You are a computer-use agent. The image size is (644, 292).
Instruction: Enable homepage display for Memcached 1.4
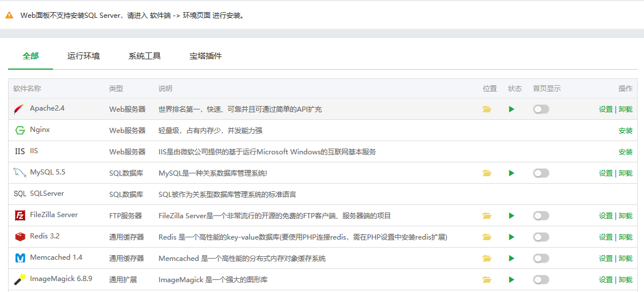pos(541,259)
